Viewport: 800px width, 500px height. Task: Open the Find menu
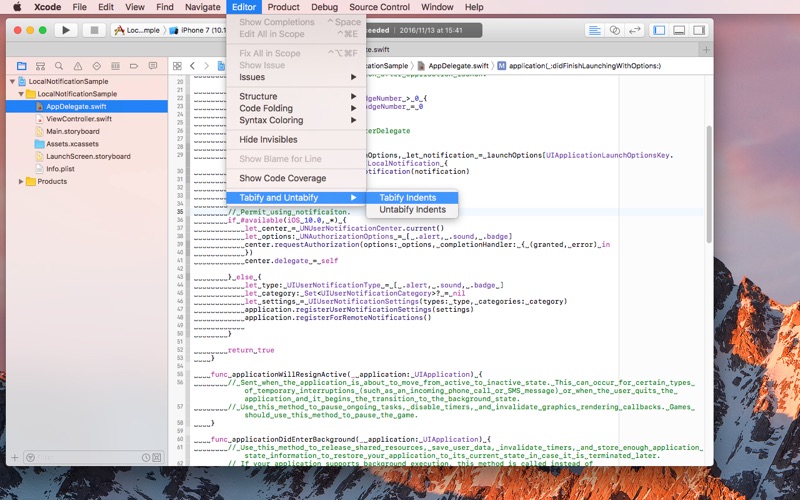tap(165, 7)
